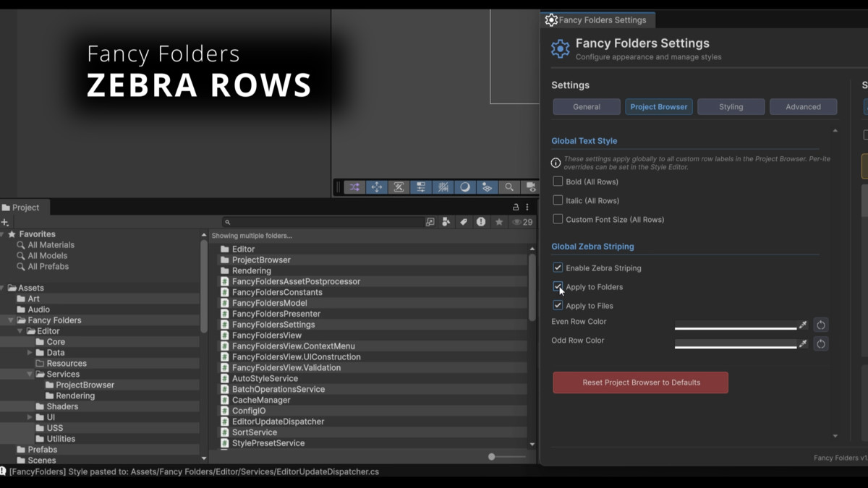The height and width of the screenshot is (488, 868).
Task: Toggle the lock icon on the Project panel
Action: point(516,207)
